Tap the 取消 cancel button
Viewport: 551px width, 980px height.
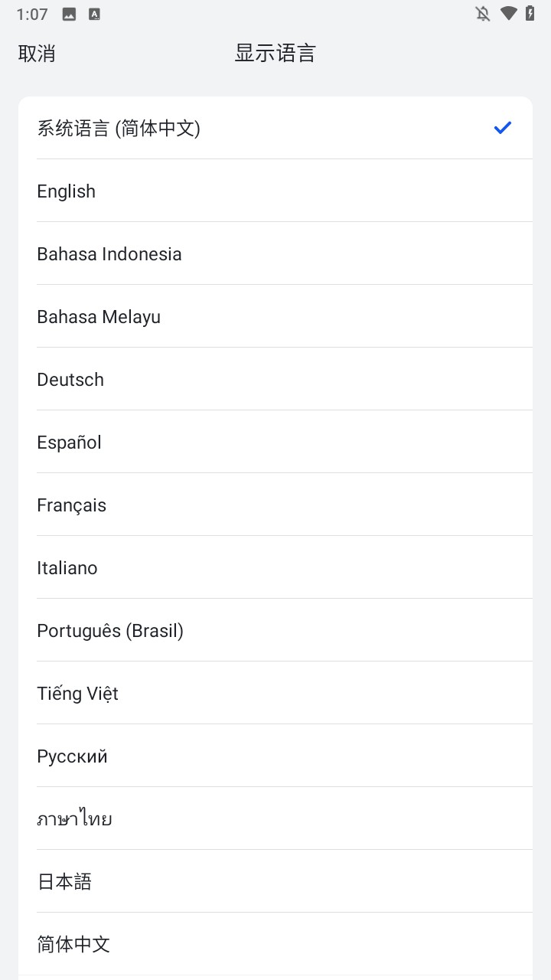coord(37,54)
